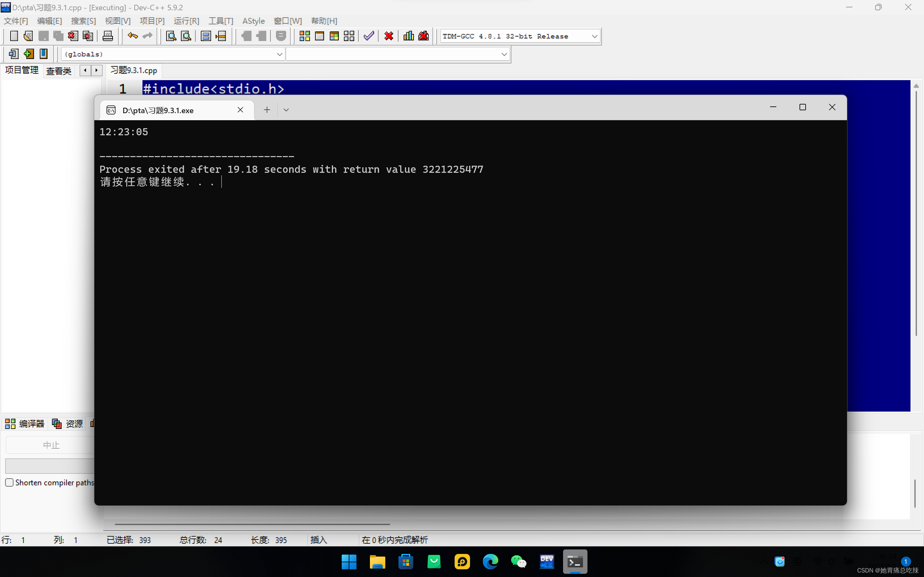
Task: Click the New file icon
Action: (x=14, y=36)
